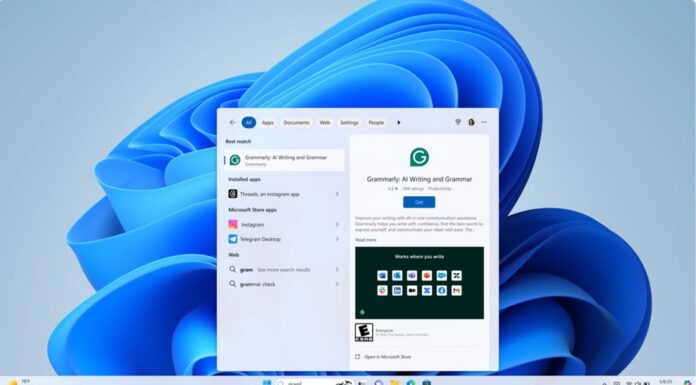The height and width of the screenshot is (385, 696).
Task: Click the Grammarly icon in the best match row
Action: point(235,160)
